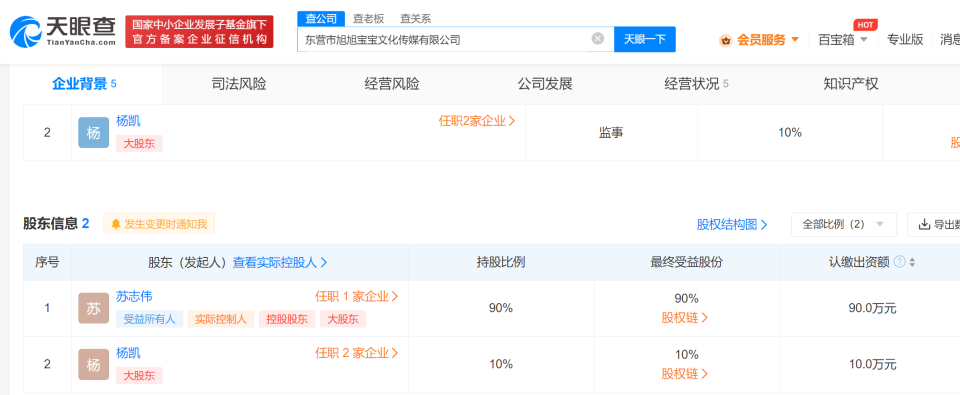Image resolution: width=960 pixels, height=395 pixels.
Task: Click the 控股股东 tag
Action: [287, 319]
